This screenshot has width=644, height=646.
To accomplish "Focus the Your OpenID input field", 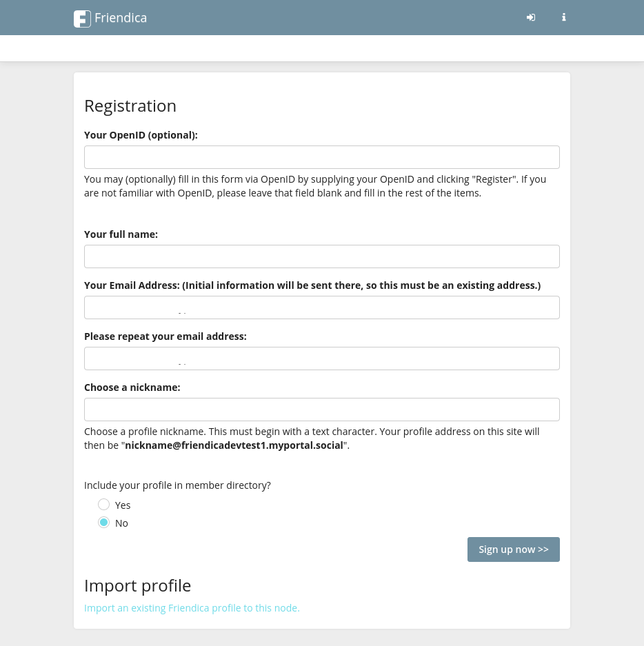I will click(322, 157).
